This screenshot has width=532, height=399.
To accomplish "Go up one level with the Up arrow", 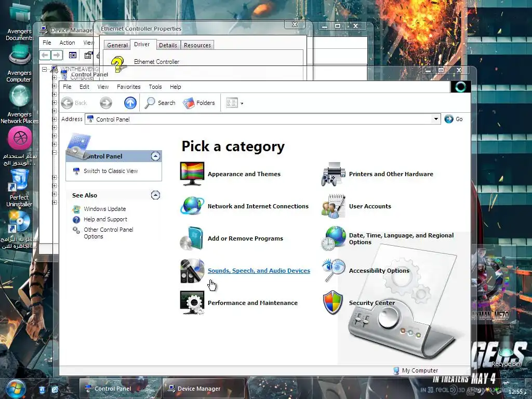I will pyautogui.click(x=130, y=103).
